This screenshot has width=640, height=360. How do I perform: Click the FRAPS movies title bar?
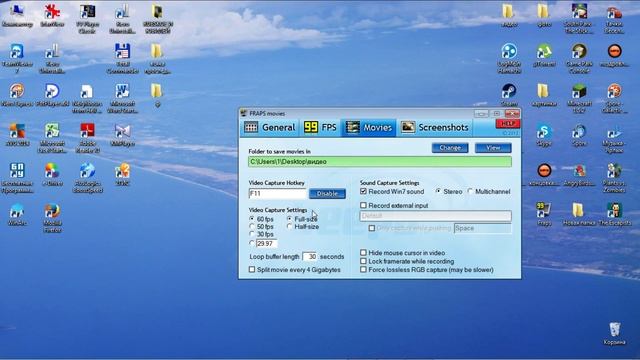coord(355,113)
